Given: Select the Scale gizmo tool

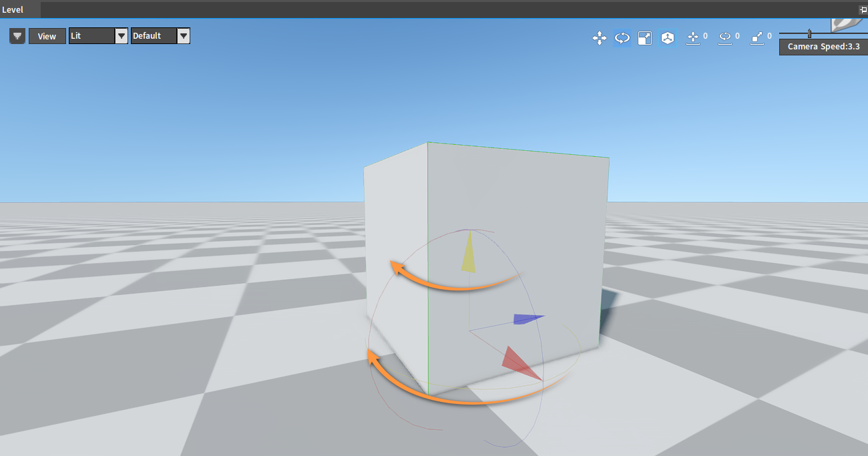Looking at the screenshot, I should click(645, 38).
